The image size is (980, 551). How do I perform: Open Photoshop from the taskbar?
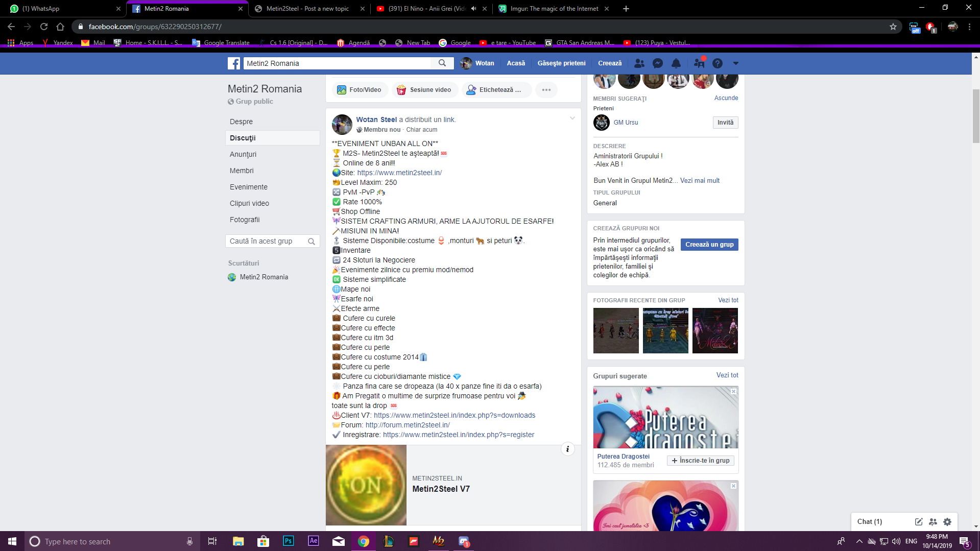[288, 541]
